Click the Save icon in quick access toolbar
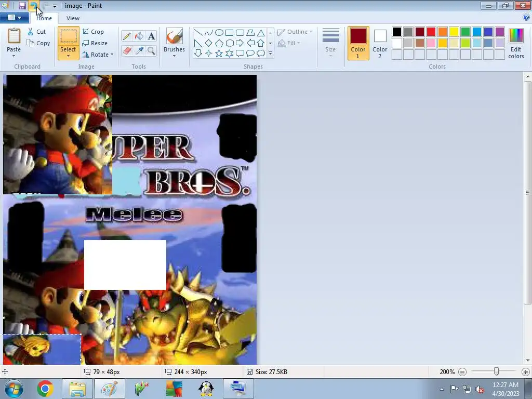The image size is (532, 399). click(22, 5)
